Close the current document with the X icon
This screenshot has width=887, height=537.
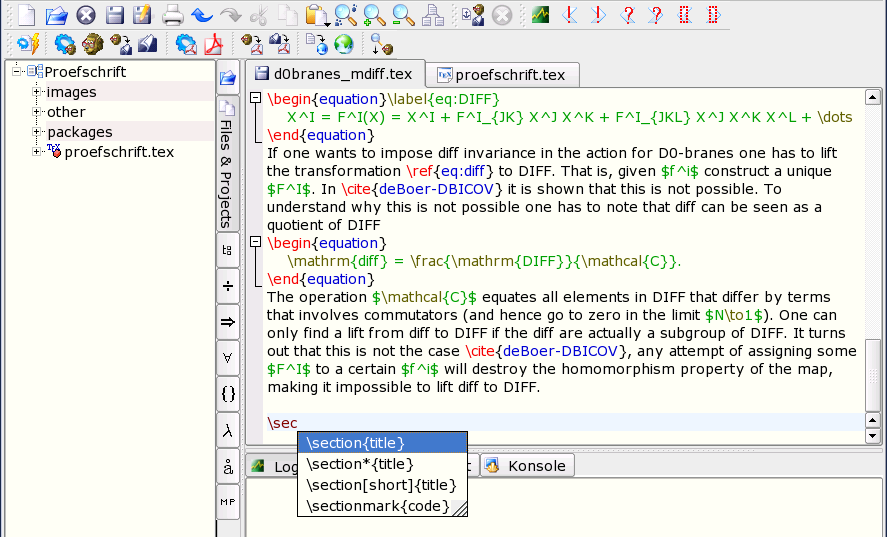click(x=86, y=15)
